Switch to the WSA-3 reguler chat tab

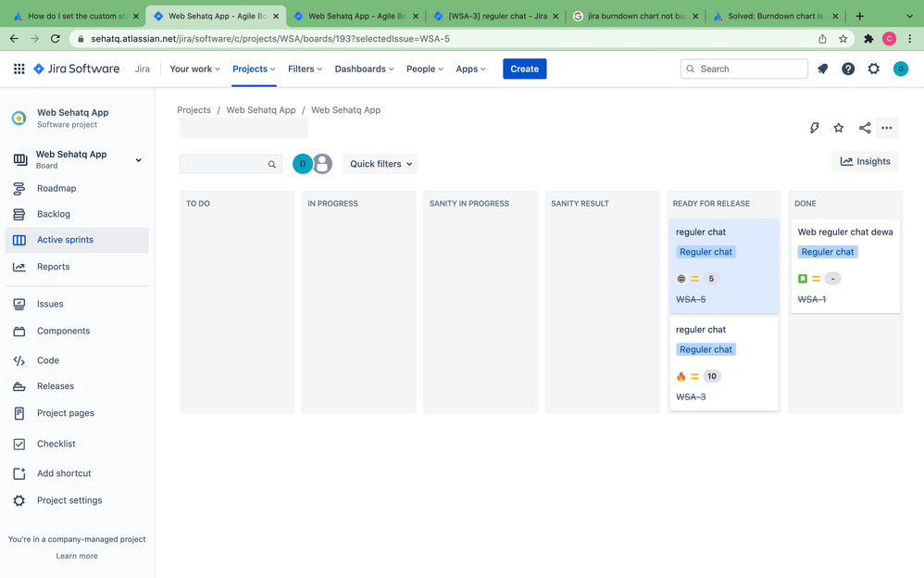(495, 16)
